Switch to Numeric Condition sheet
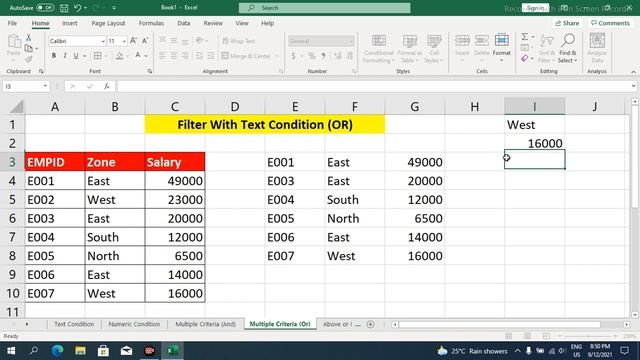This screenshot has height=360, width=640. click(x=134, y=324)
